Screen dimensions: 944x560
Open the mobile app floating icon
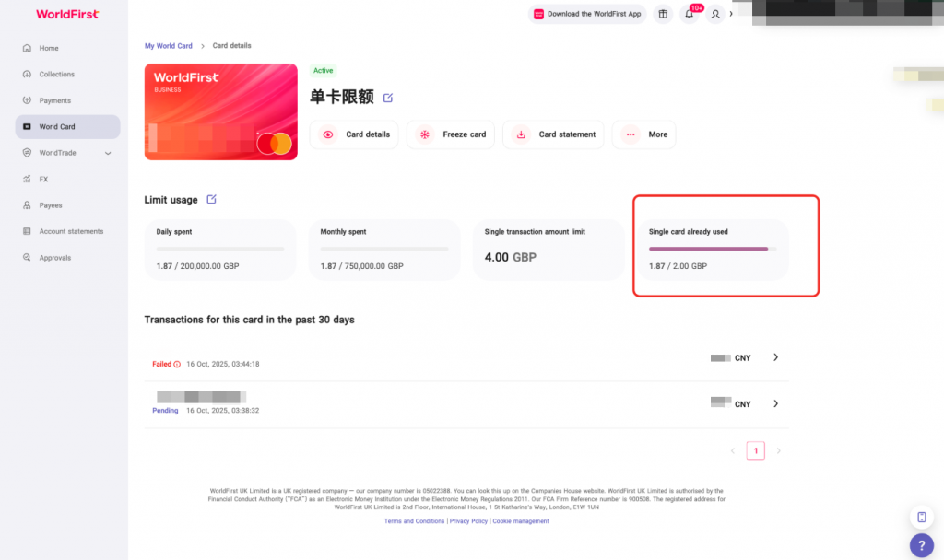[921, 517]
